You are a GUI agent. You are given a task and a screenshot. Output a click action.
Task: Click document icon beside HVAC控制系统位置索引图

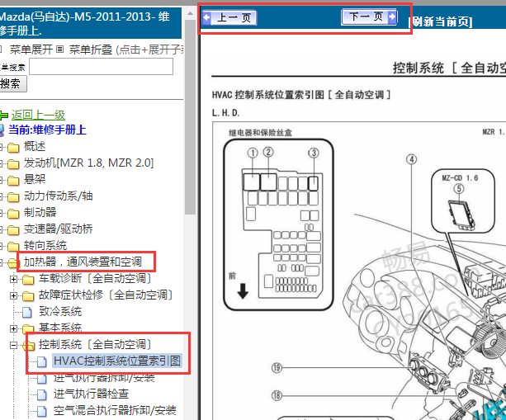point(42,362)
